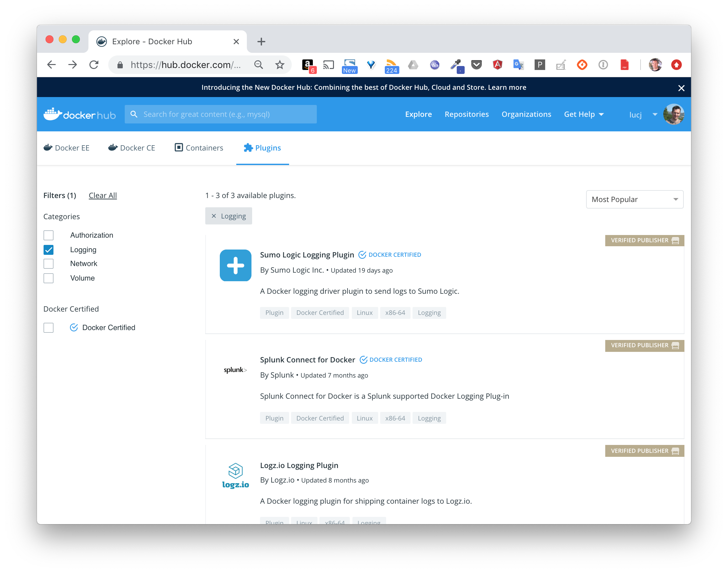The width and height of the screenshot is (728, 573).
Task: Click the Docker Hub whale logo
Action: (80, 115)
